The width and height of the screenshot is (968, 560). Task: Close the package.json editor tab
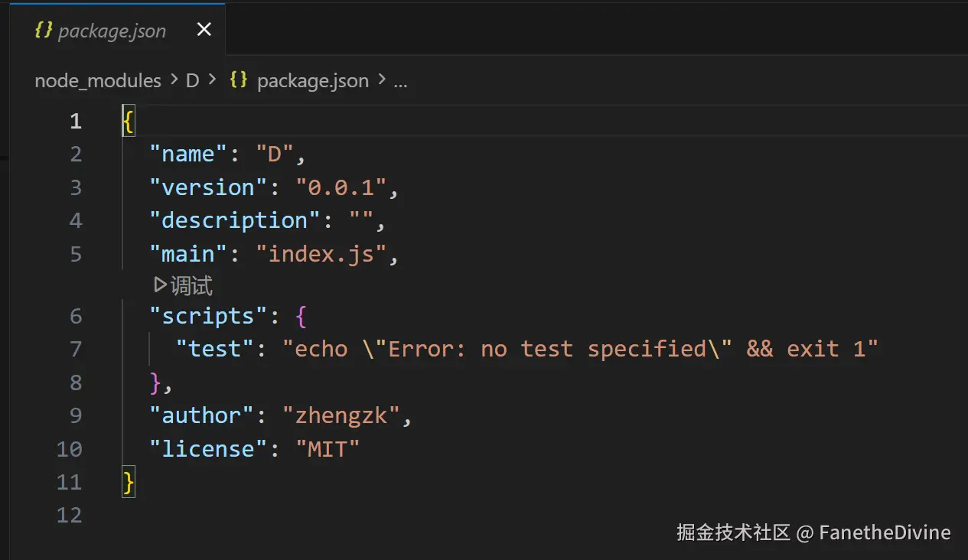[x=204, y=30]
